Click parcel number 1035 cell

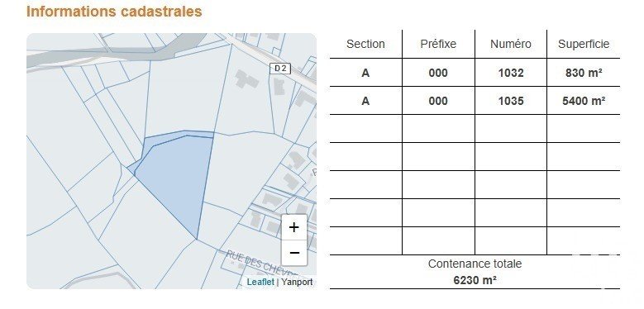point(511,101)
